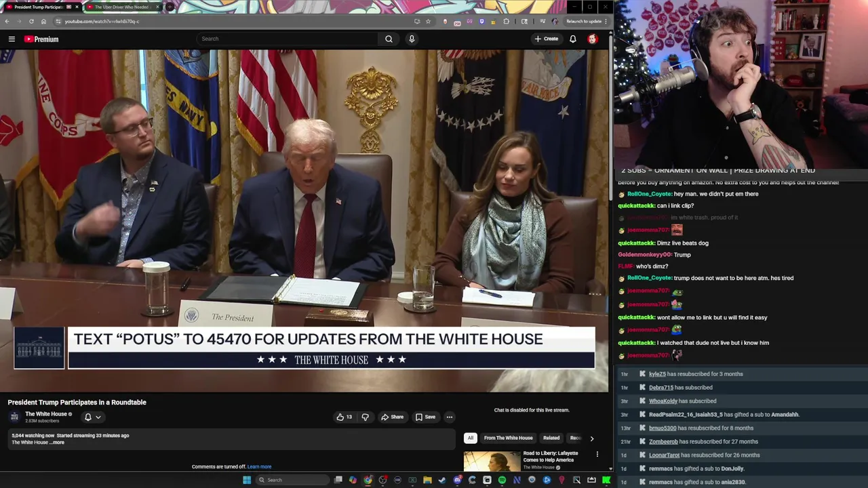The height and width of the screenshot is (488, 868).
Task: Select the Related filter chip
Action: click(551, 438)
